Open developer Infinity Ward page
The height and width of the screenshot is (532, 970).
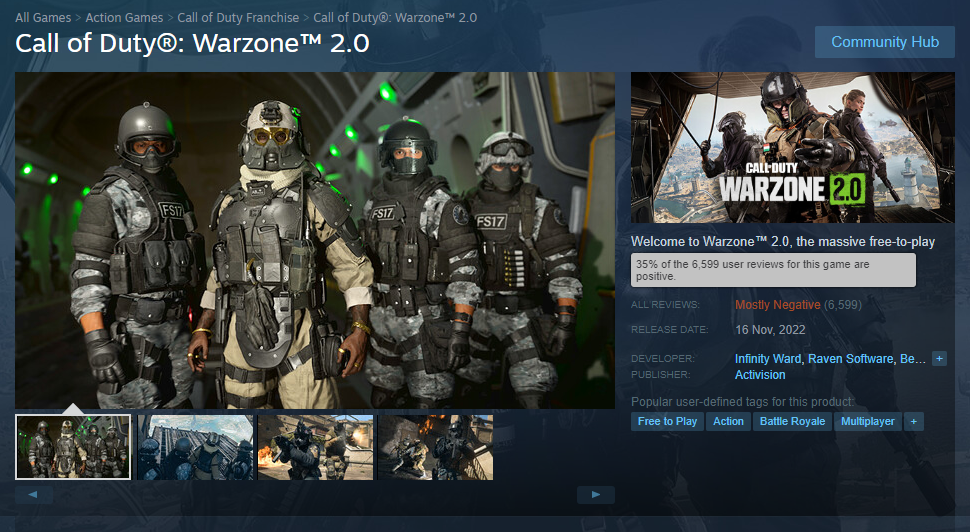pyautogui.click(x=768, y=359)
